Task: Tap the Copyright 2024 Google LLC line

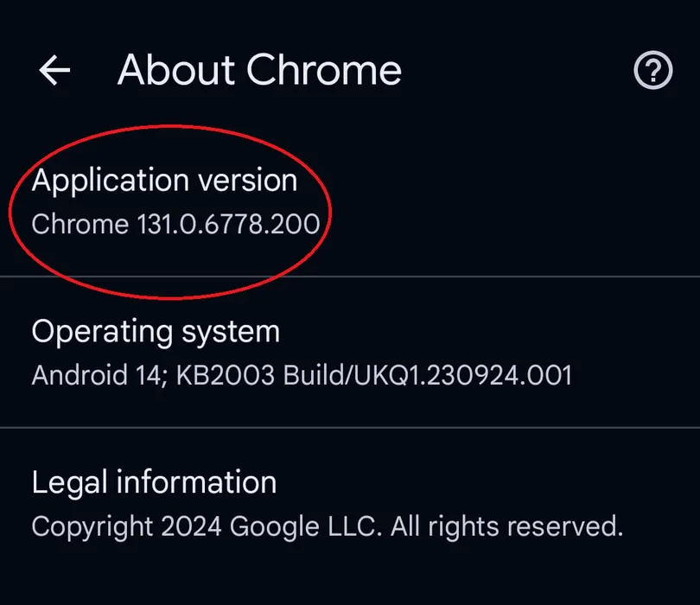Action: click(x=328, y=526)
